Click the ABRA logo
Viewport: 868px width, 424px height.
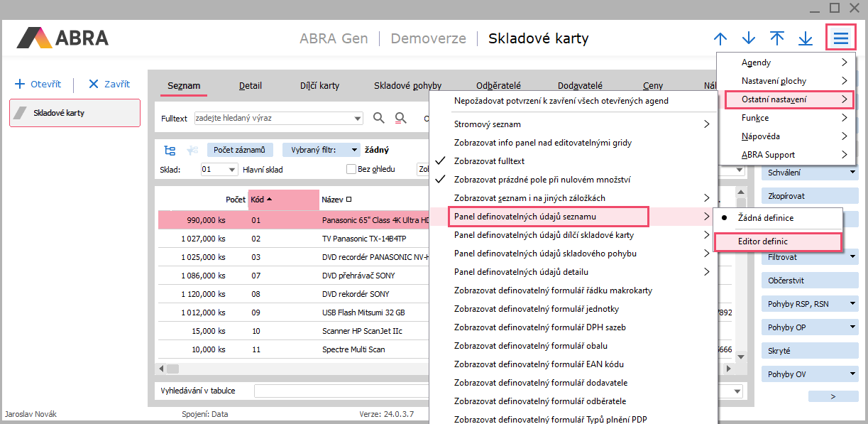[x=63, y=38]
